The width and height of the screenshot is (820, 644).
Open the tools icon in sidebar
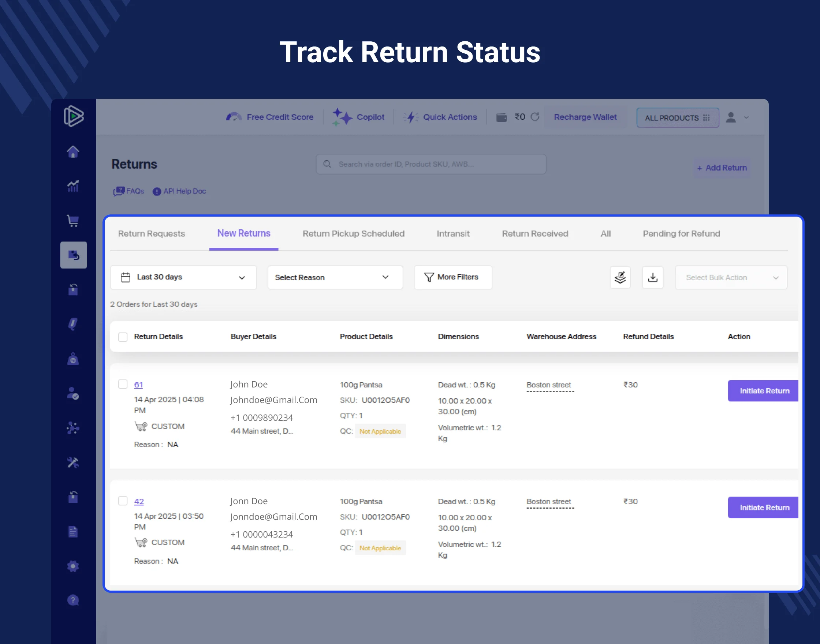tap(73, 462)
